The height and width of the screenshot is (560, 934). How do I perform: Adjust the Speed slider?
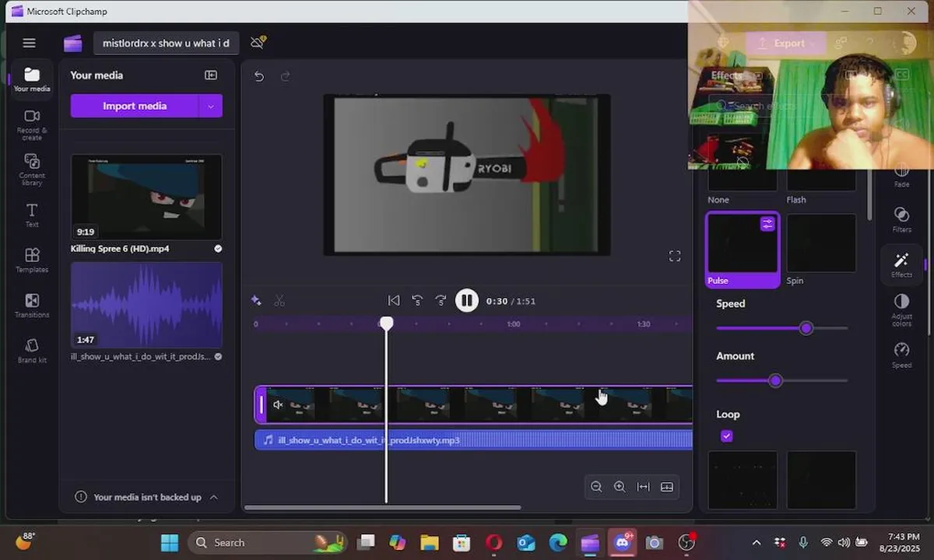pos(806,328)
